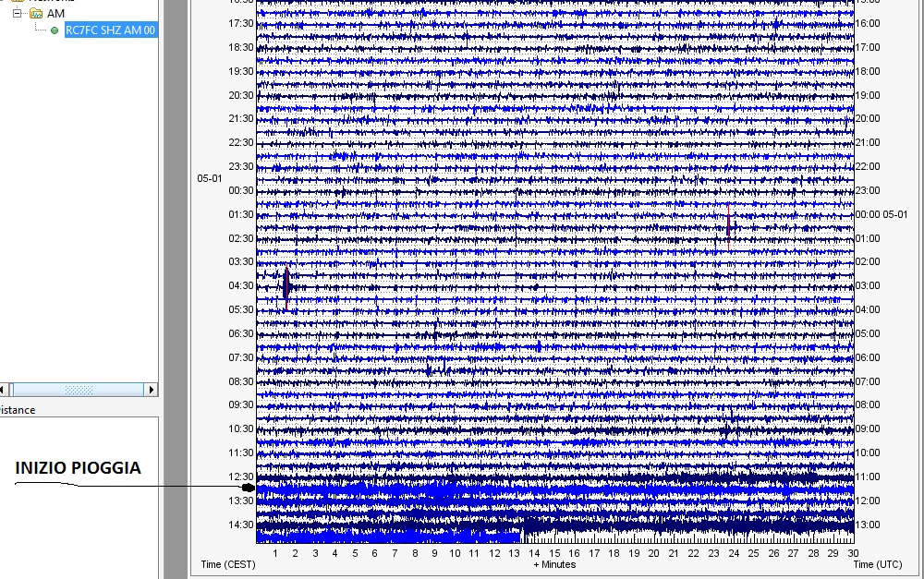Collapse the AM network tree node
The height and width of the screenshot is (579, 924).
[x=17, y=13]
